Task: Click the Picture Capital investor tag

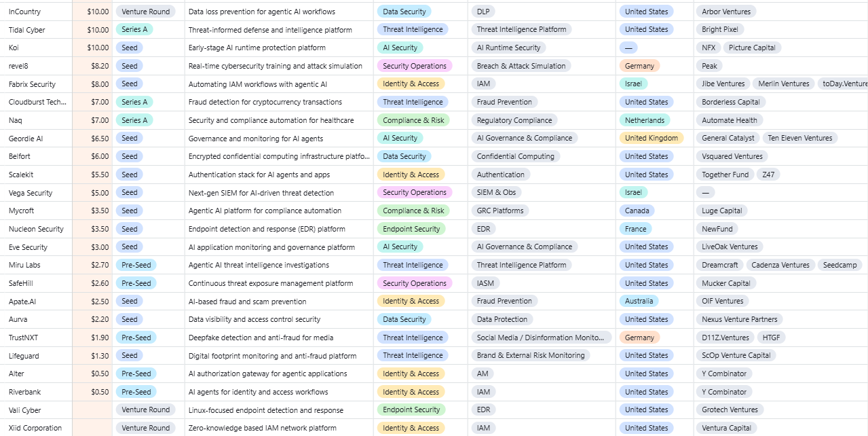Action: [753, 48]
